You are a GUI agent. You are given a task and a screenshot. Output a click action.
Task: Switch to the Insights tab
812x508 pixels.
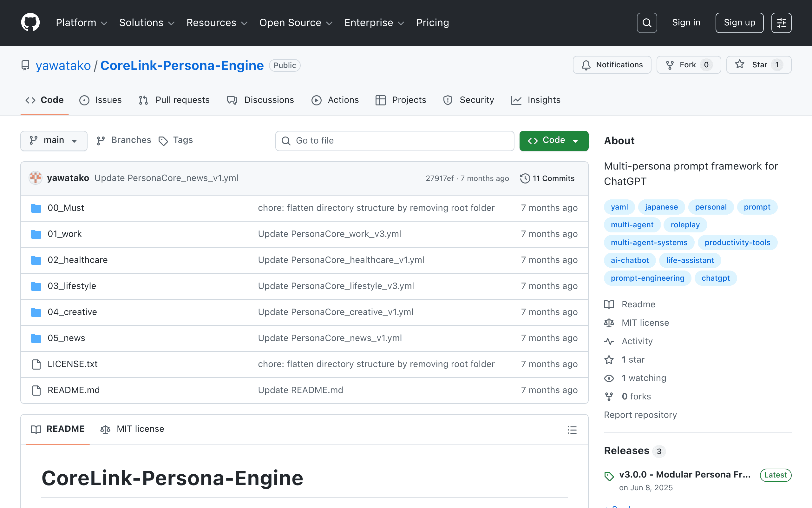[x=536, y=100]
